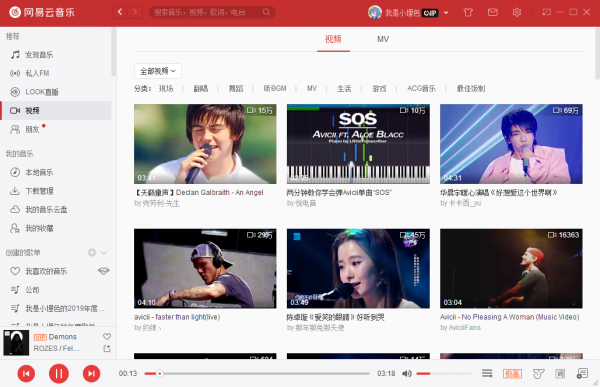600x387 pixels.
Task: Click the search box in the header
Action: [x=212, y=12]
